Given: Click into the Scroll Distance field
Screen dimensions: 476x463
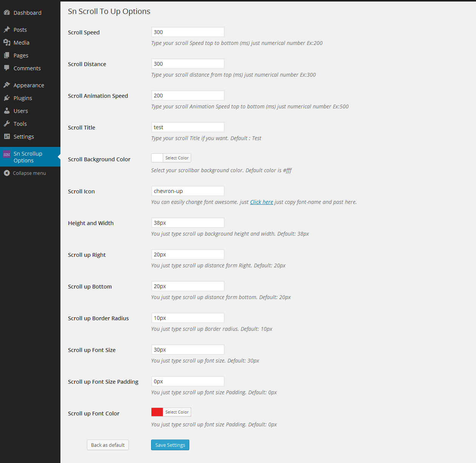Looking at the screenshot, I should point(188,64).
